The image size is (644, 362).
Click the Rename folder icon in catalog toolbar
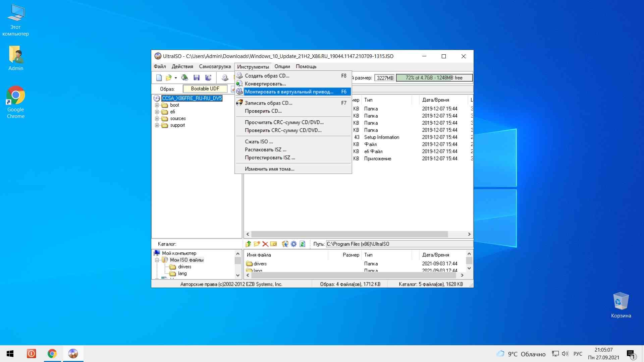point(274,244)
